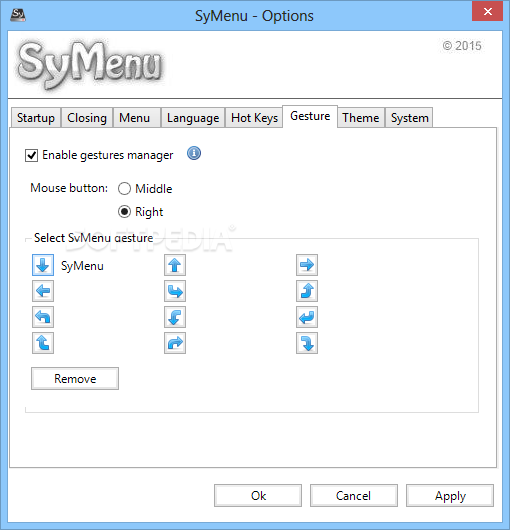Screen dimensions: 510x530
Task: Switch to the Startup tab
Action: click(x=36, y=118)
